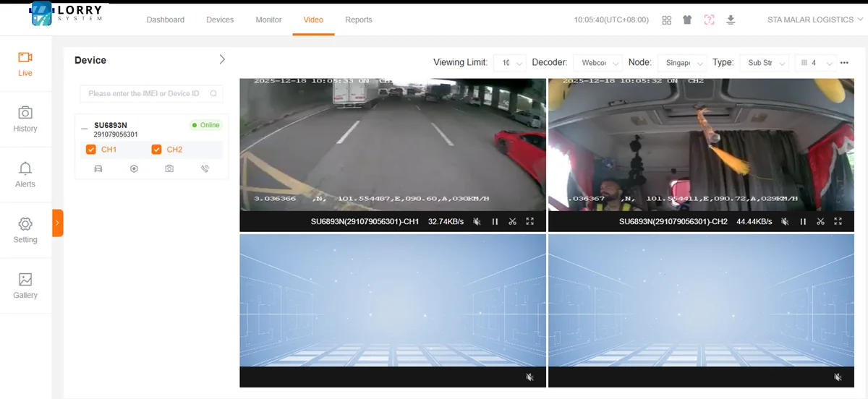Viewport: 868px width, 399px height.
Task: Click the scissors clip icon on CH1
Action: point(512,222)
